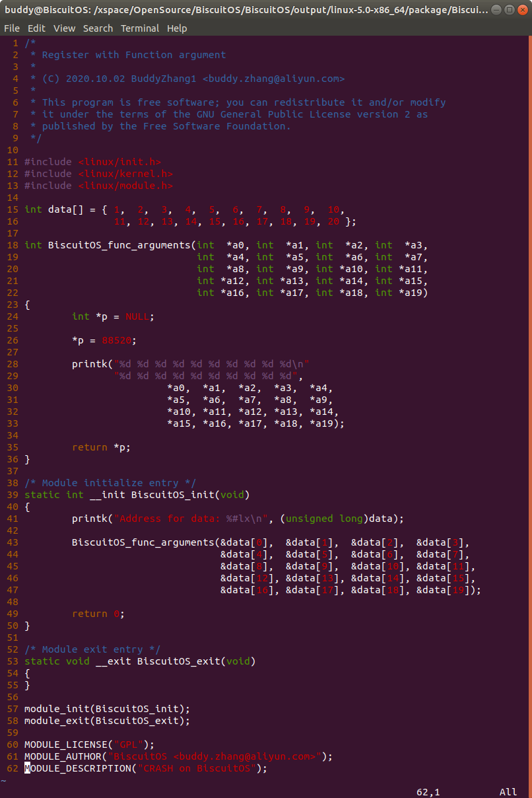
Task: Click the "CRASH on BiscuitOS" string
Action: click(x=197, y=768)
